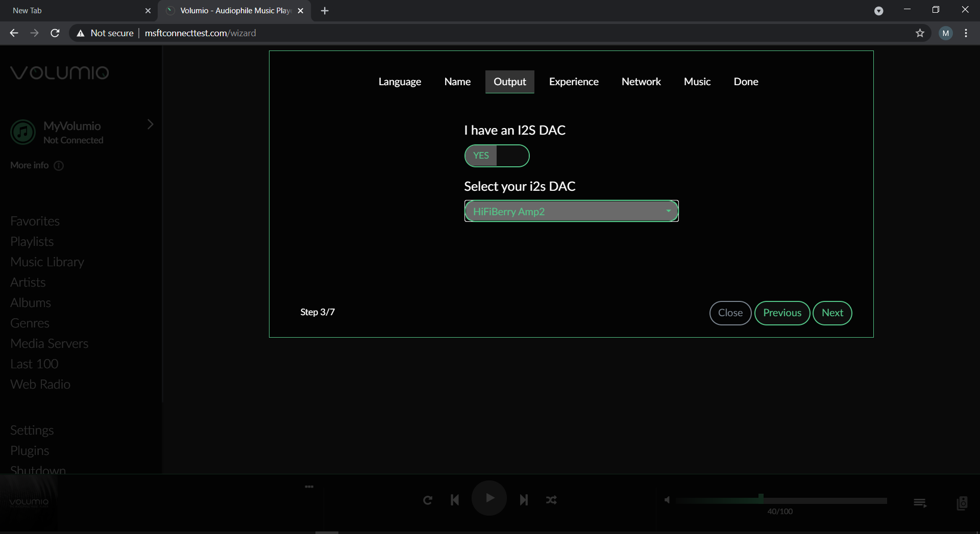Open the HiFiBerry Amp2 DAC dropdown
This screenshot has width=980, height=534.
pyautogui.click(x=571, y=211)
